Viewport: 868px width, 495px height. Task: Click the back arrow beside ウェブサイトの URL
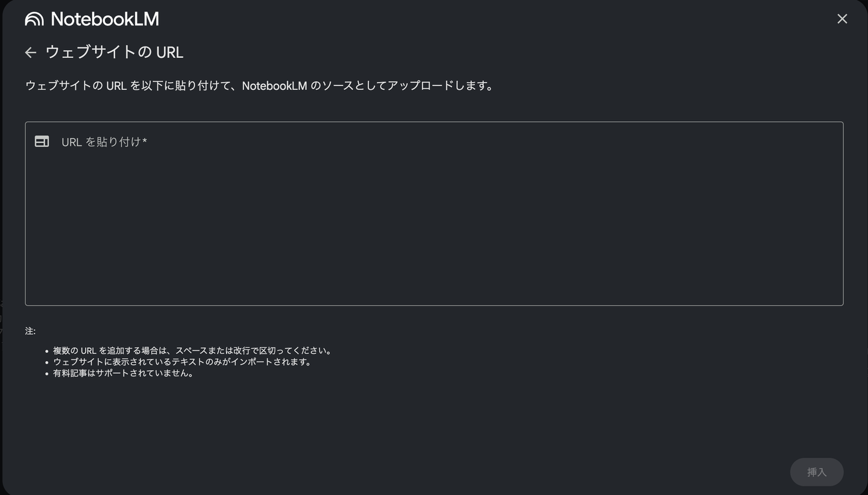[x=31, y=53]
